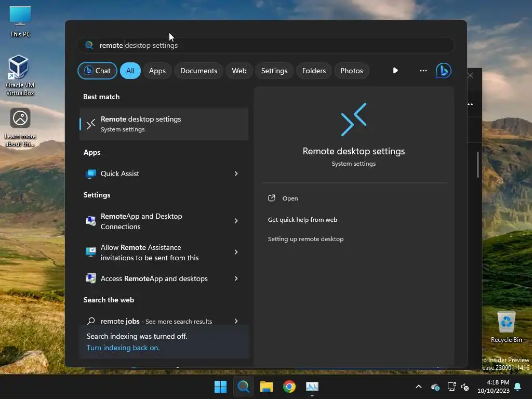Expand the remote jobs web result chevron
The width and height of the screenshot is (532, 399).
click(x=236, y=321)
